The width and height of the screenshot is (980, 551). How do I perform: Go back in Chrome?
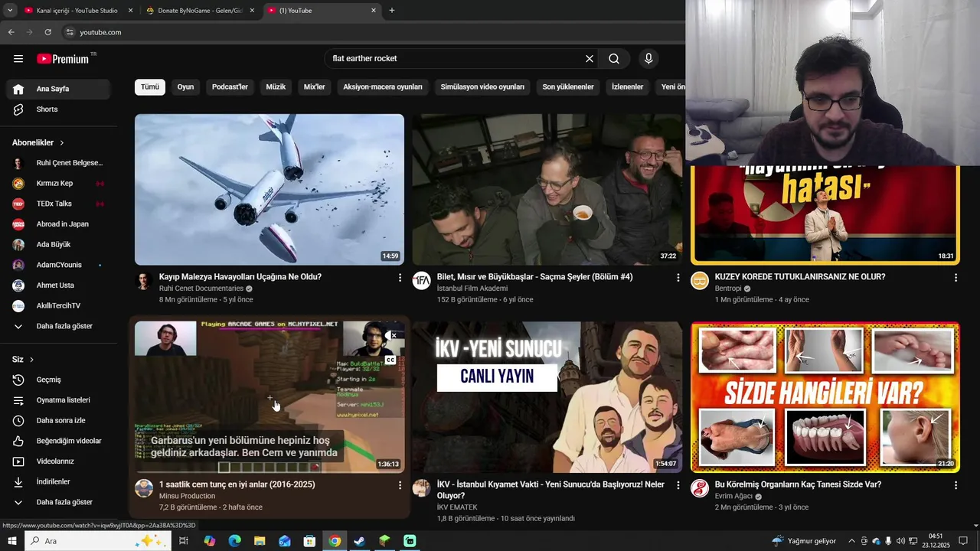pos(11,32)
